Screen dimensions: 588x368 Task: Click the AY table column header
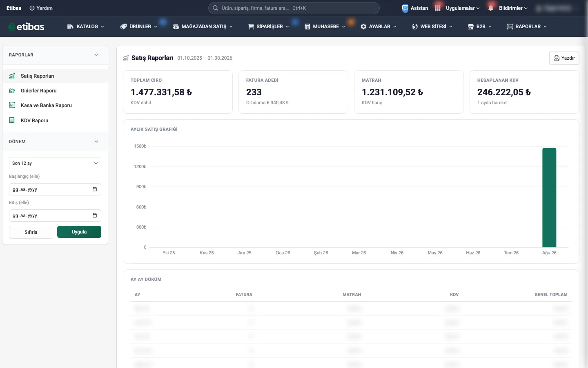pos(138,294)
